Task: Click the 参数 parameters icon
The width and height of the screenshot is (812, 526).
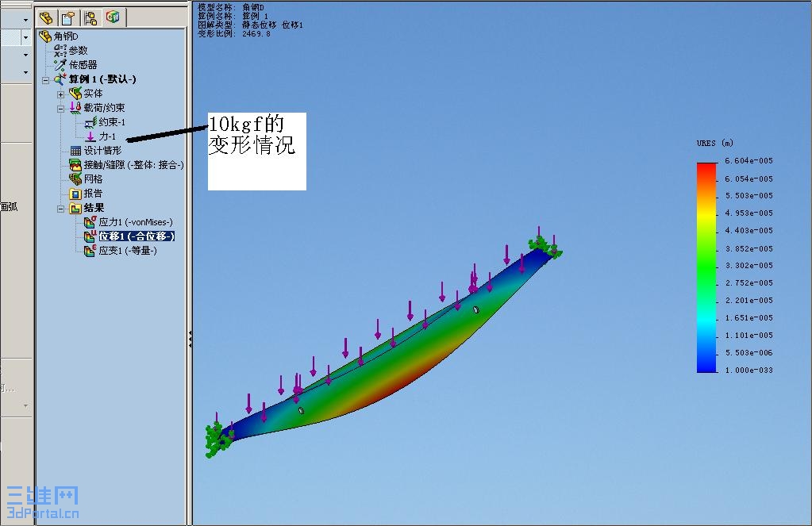Action: tap(60, 50)
